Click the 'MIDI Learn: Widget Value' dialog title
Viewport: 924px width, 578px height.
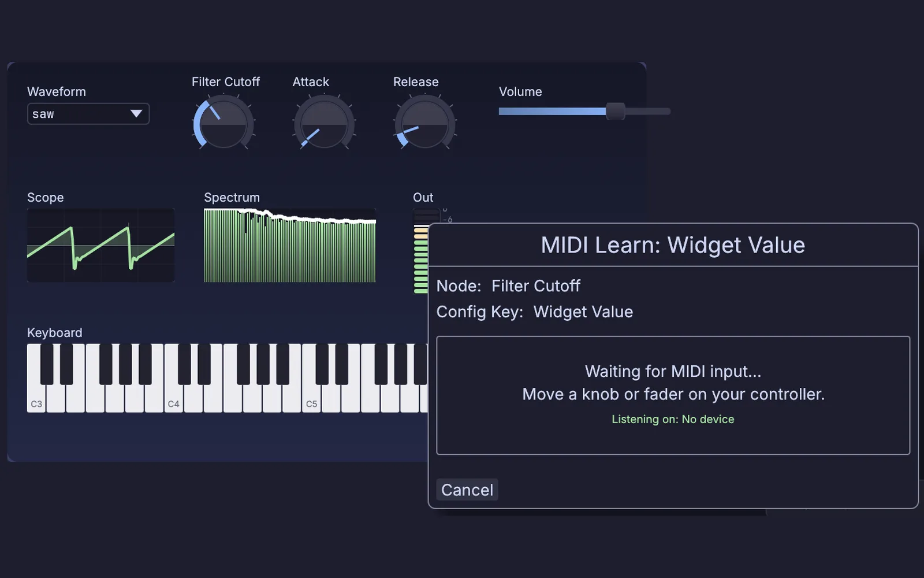tap(673, 245)
